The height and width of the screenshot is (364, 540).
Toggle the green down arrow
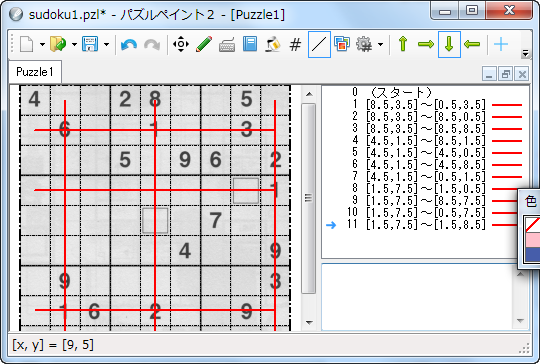[449, 44]
